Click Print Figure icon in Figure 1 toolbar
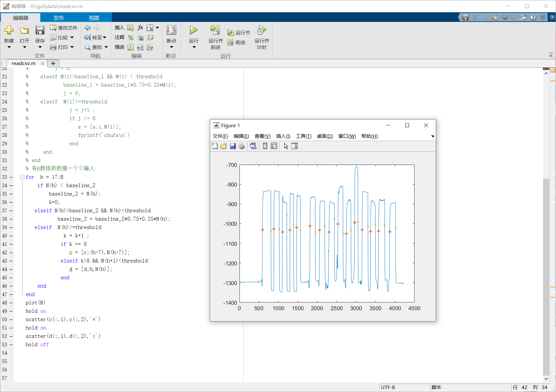The width and height of the screenshot is (556, 392). (242, 146)
